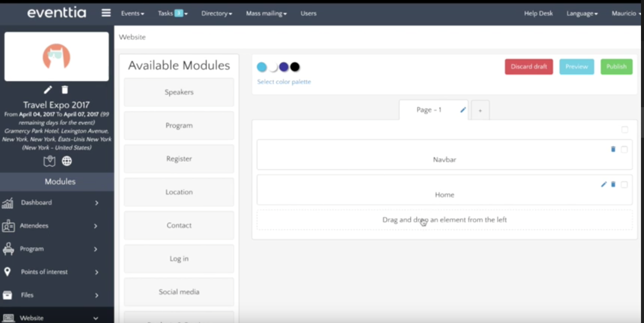644x323 pixels.
Task: Click the Travel Expo 2017 title
Action: tap(57, 105)
